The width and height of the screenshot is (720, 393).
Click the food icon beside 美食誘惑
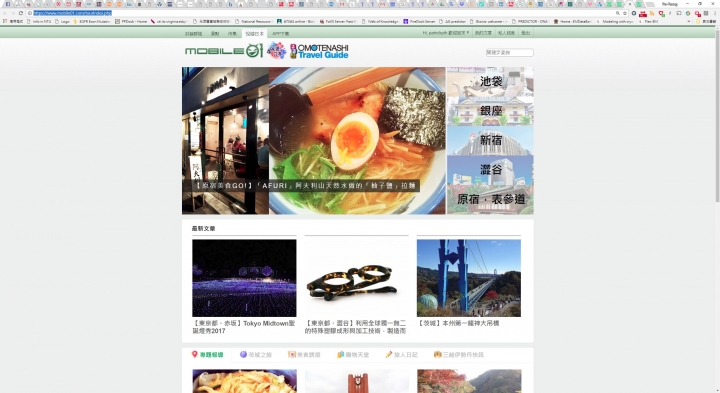(x=292, y=354)
